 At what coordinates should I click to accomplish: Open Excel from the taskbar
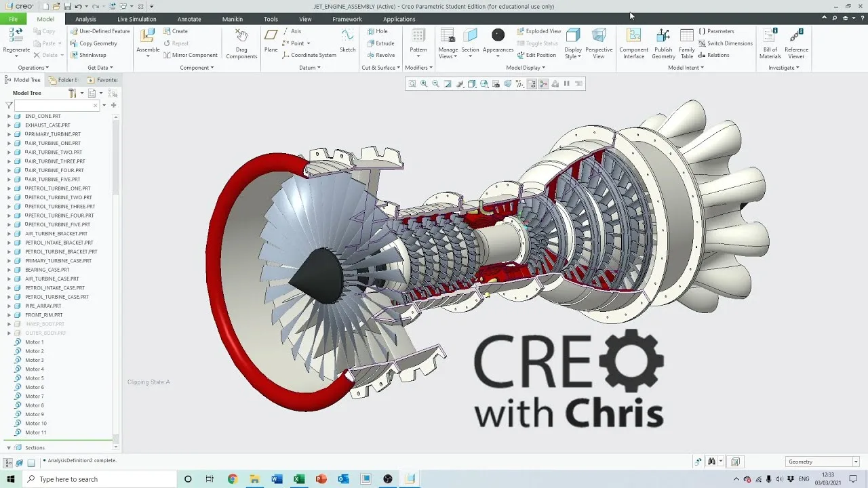299,479
